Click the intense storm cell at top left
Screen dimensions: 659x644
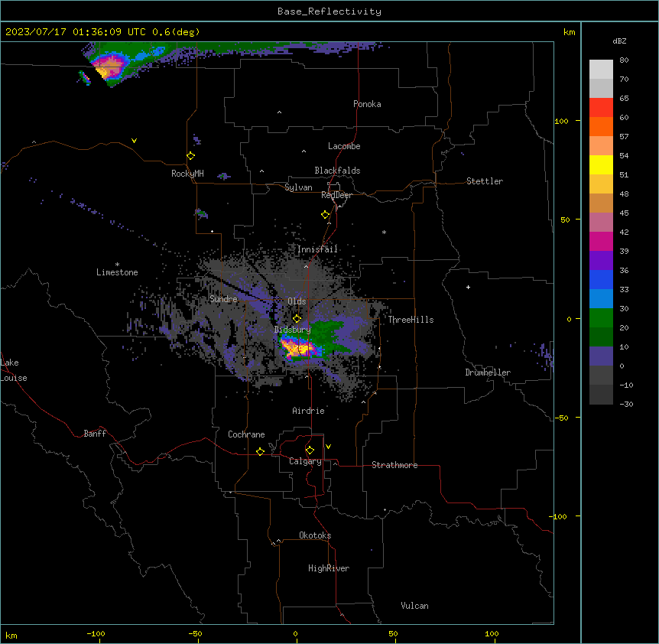[x=109, y=67]
